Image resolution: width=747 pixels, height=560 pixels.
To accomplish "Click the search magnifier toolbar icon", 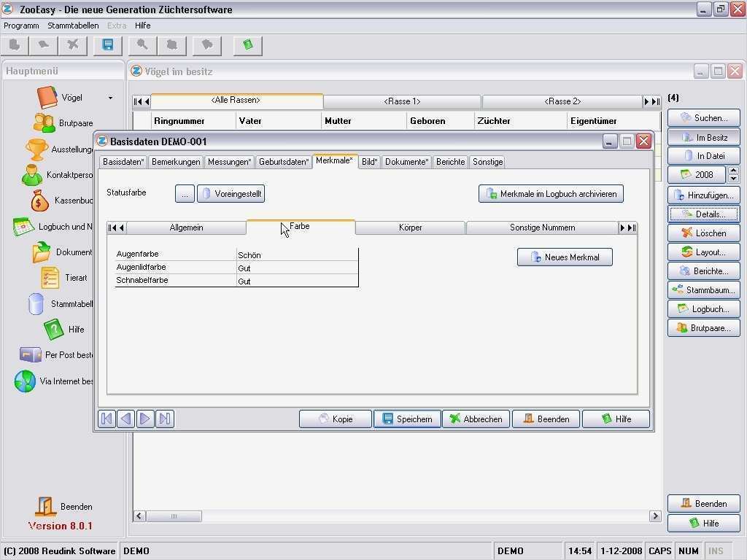I will [x=142, y=45].
